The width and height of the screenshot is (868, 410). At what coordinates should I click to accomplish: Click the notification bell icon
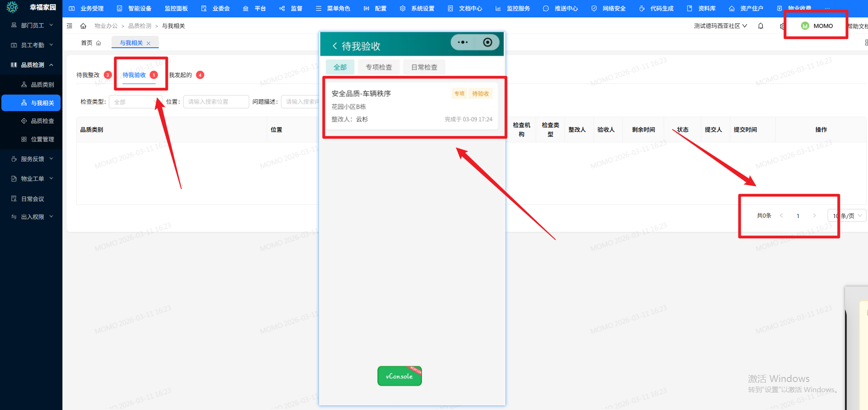761,26
